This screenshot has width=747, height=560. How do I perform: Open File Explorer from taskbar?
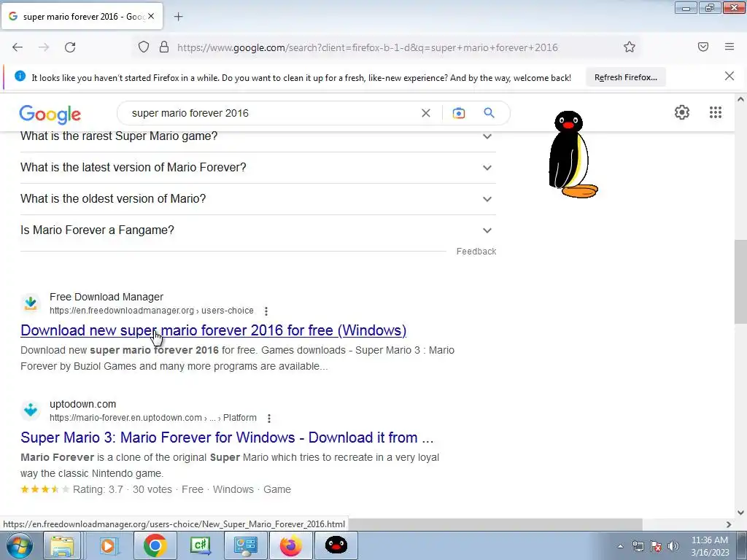coord(63,545)
